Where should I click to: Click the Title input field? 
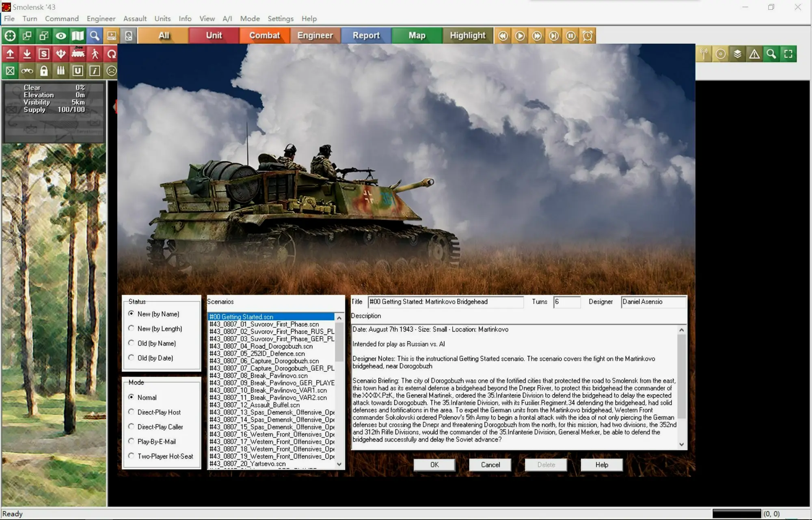tap(445, 302)
